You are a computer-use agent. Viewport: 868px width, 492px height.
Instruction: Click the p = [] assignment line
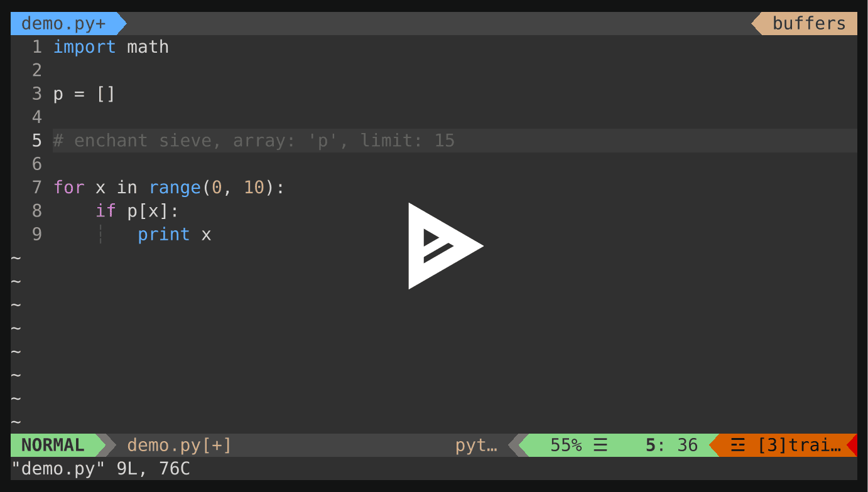click(85, 94)
